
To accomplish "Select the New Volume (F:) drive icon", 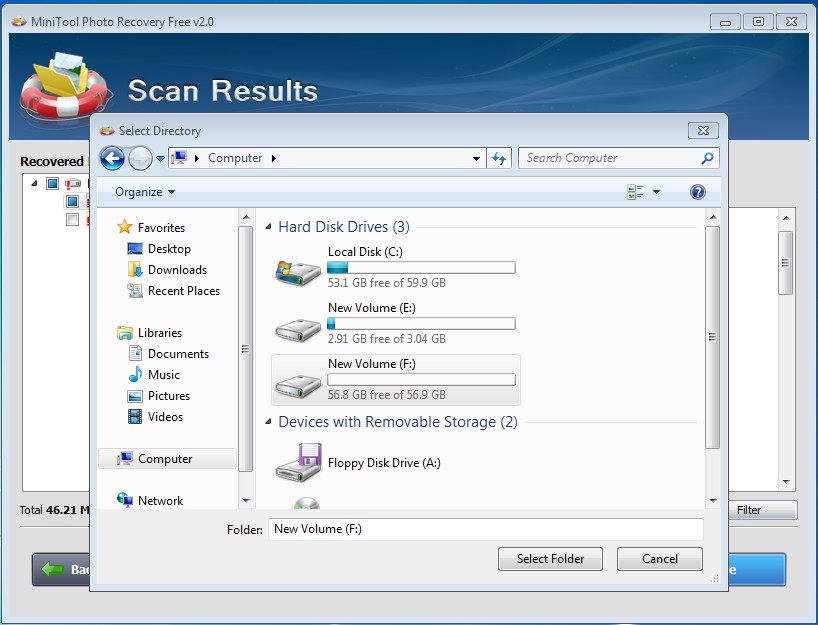I will tap(298, 386).
